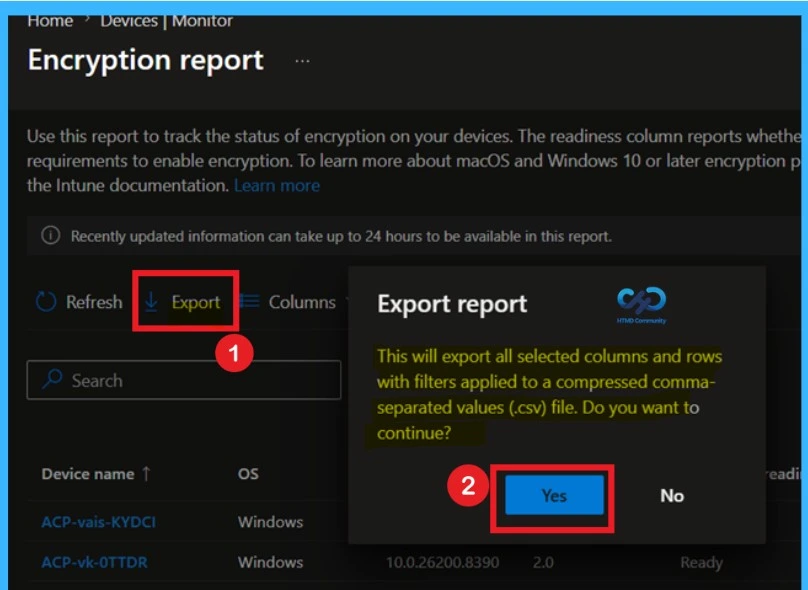Select the Windows cell in the ACP-vk-0TTDR row
The width and height of the screenshot is (808, 590).
coord(271,562)
